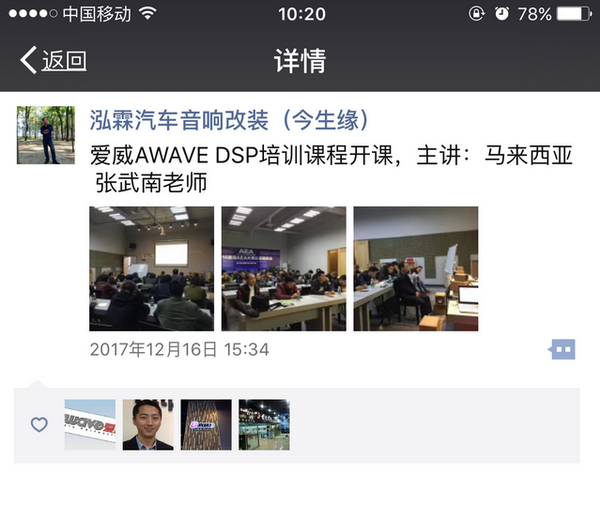
Task: View second photo with AEA banner
Action: (284, 269)
